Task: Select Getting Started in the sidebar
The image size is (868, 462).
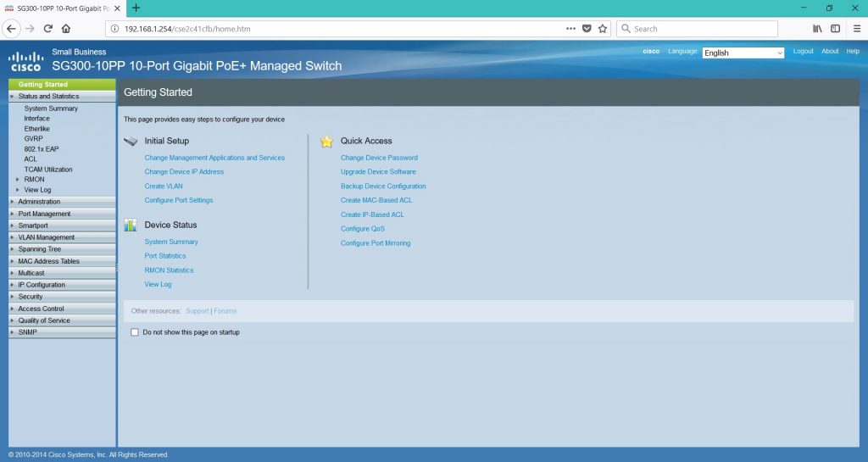Action: click(x=62, y=84)
